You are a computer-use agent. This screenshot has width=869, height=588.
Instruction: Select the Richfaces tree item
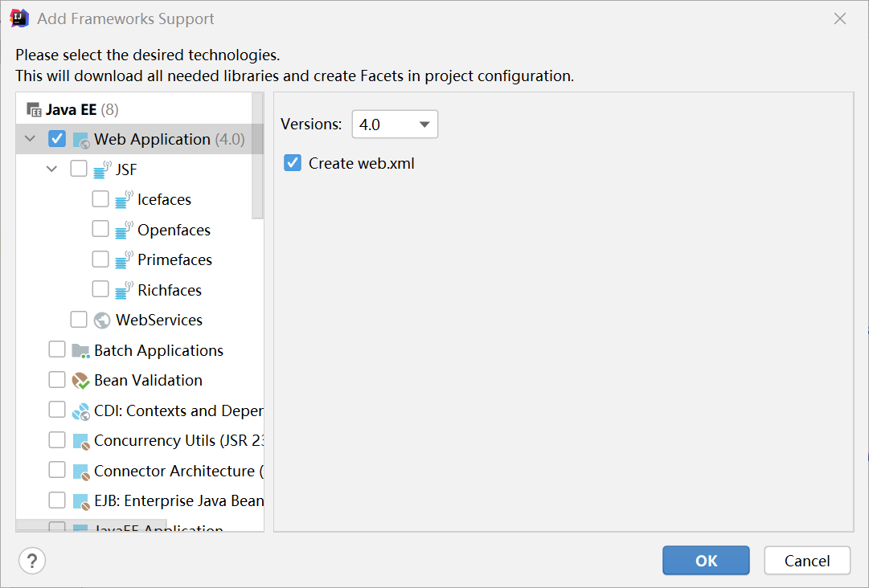pos(169,290)
